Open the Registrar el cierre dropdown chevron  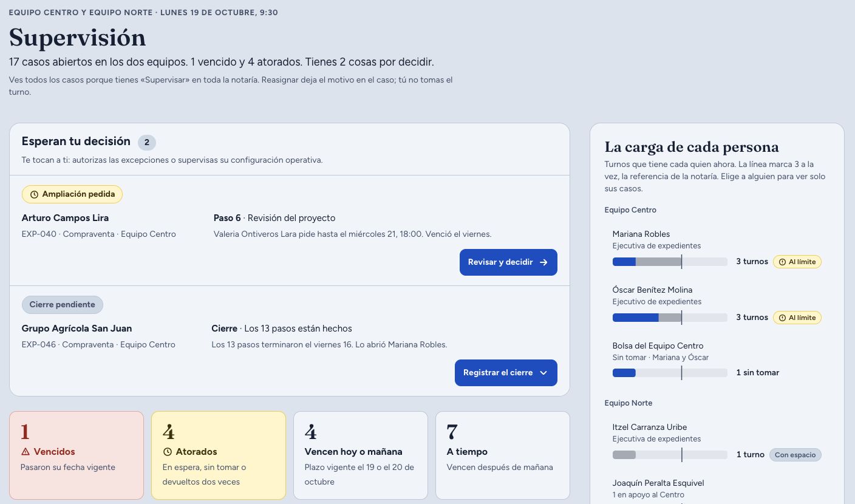pos(544,373)
